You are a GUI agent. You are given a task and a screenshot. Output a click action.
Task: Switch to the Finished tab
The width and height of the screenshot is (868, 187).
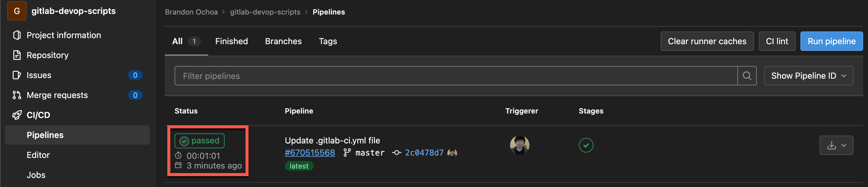pyautogui.click(x=232, y=41)
